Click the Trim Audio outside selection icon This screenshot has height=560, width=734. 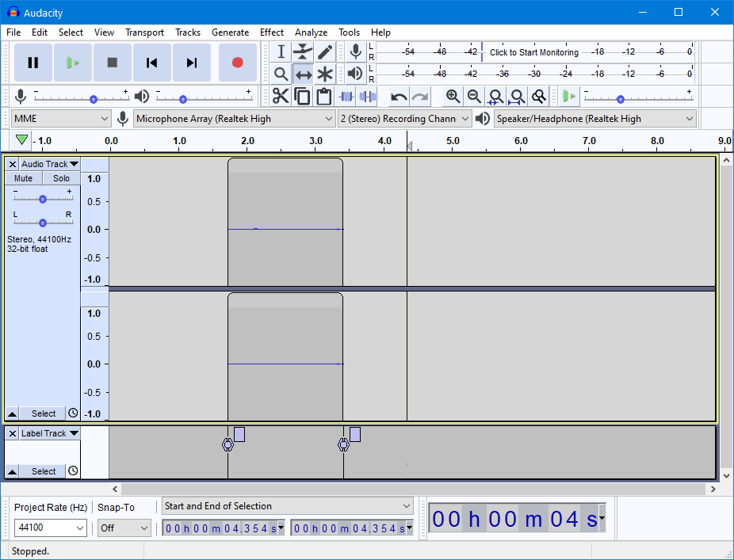click(346, 96)
